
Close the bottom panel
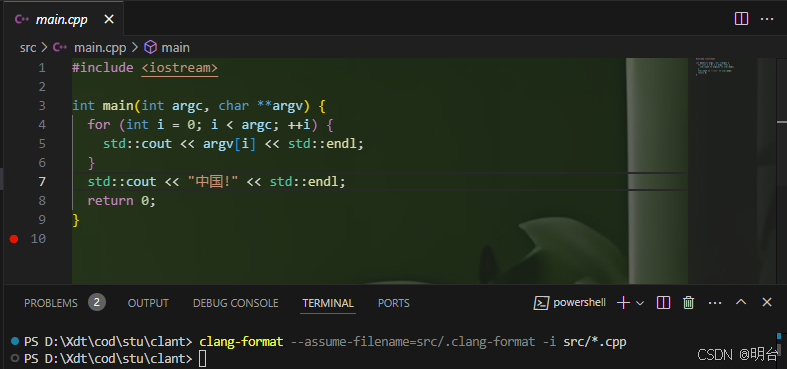click(x=766, y=302)
